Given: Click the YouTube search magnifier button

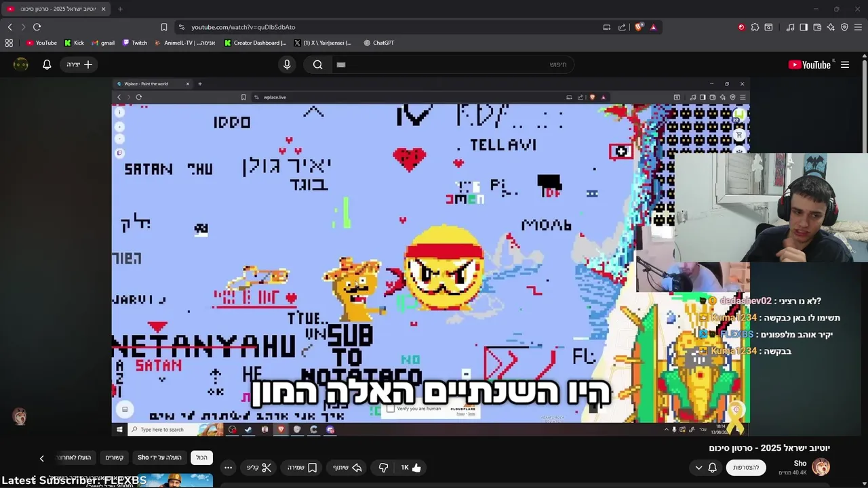Looking at the screenshot, I should [x=317, y=64].
